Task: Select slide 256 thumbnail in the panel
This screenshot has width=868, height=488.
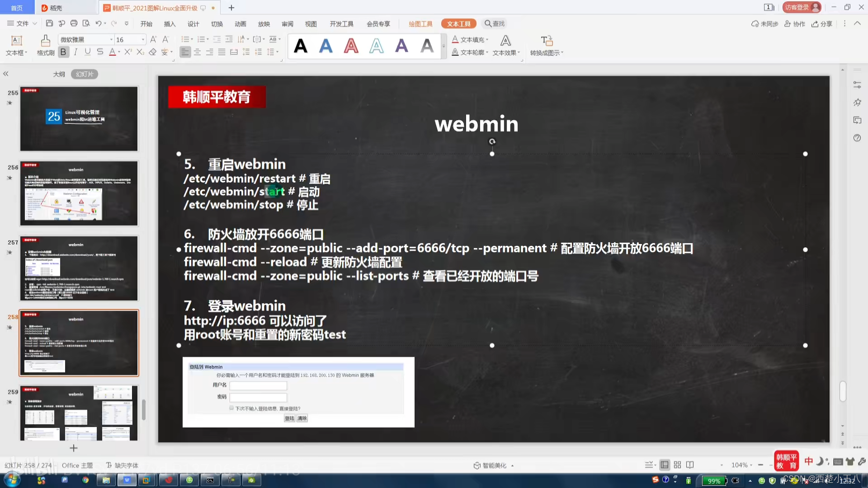Action: (x=79, y=193)
